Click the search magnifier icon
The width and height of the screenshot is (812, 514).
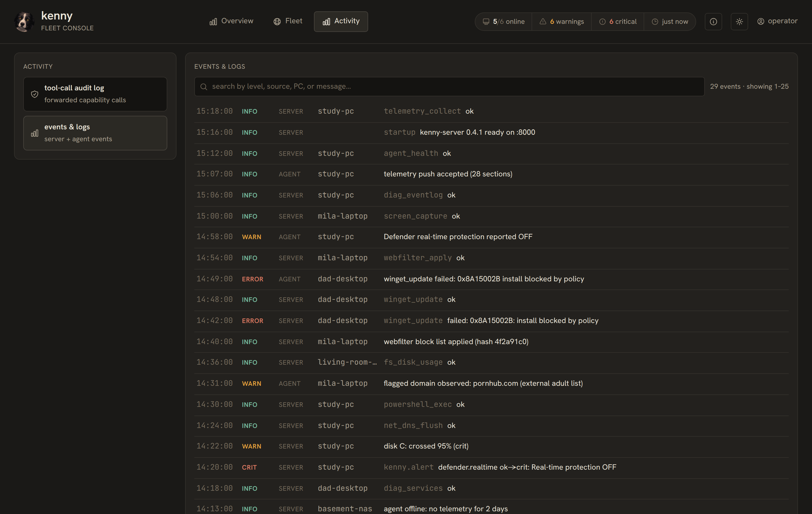(x=204, y=87)
